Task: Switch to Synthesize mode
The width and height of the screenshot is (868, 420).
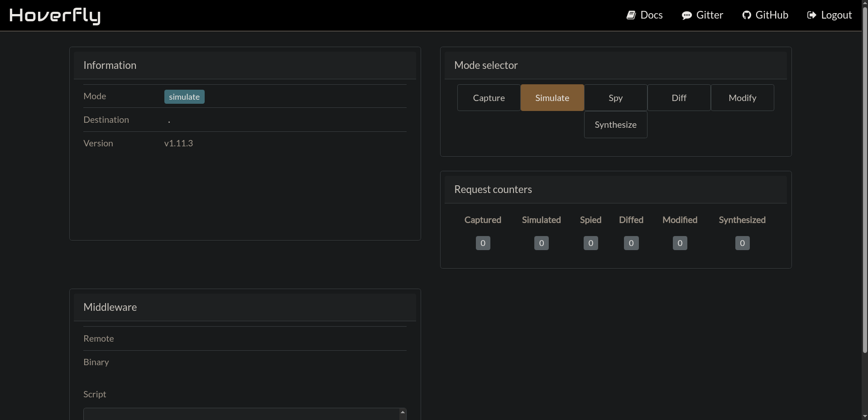Action: 616,125
